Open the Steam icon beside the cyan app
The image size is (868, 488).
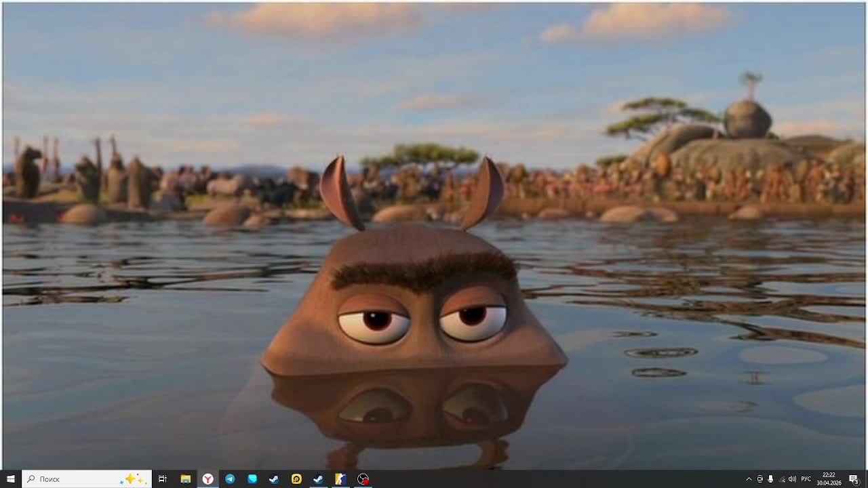click(274, 479)
